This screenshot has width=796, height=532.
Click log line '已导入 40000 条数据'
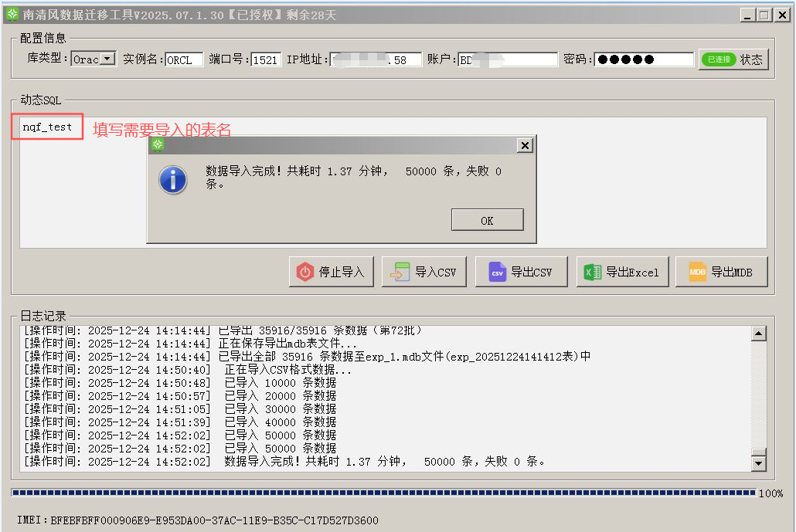pyautogui.click(x=180, y=422)
